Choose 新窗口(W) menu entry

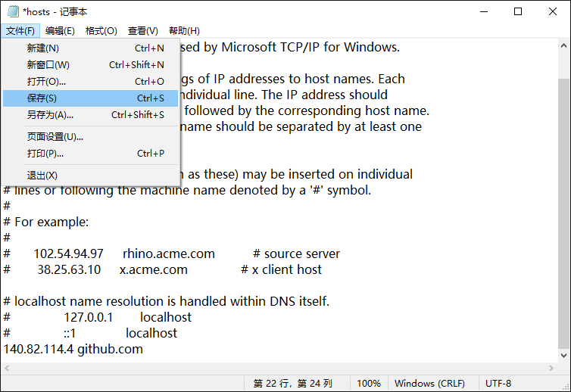[x=90, y=65]
